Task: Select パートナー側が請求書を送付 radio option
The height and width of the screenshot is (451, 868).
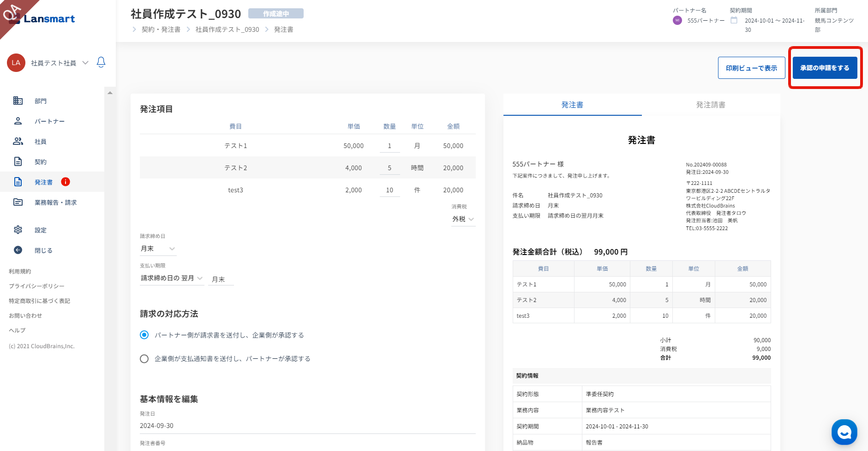Action: [x=144, y=335]
